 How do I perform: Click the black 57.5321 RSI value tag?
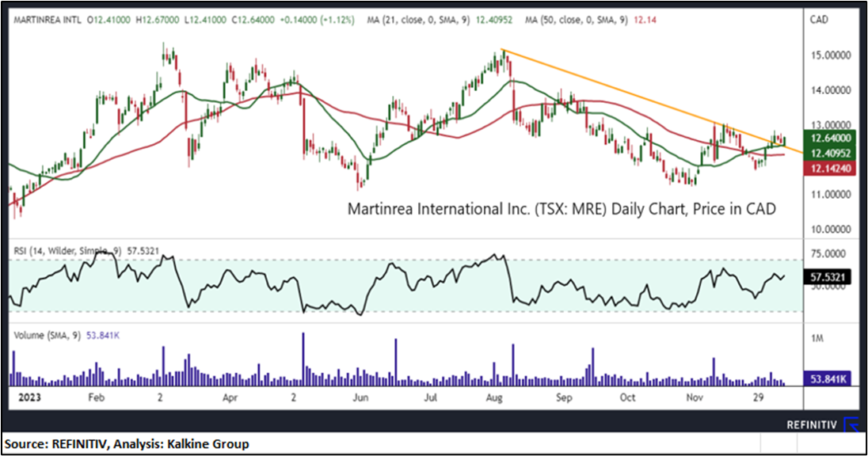pyautogui.click(x=827, y=277)
